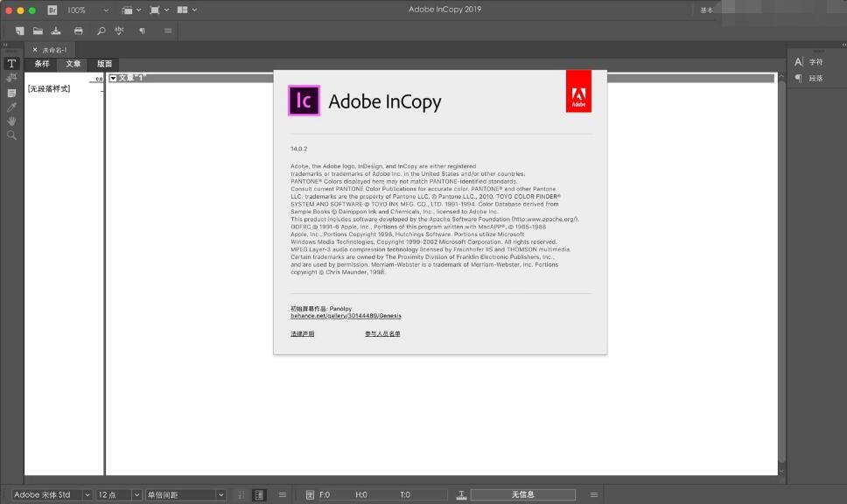The height and width of the screenshot is (504, 847).
Task: Open the 单倍间距 line spacing dropdown
Action: pyautogui.click(x=220, y=495)
